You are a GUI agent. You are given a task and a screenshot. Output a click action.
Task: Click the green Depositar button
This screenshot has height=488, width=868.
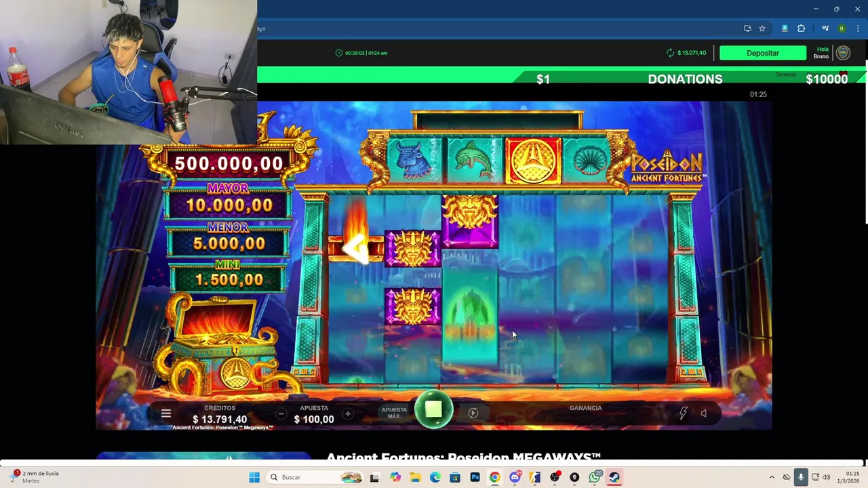point(763,53)
